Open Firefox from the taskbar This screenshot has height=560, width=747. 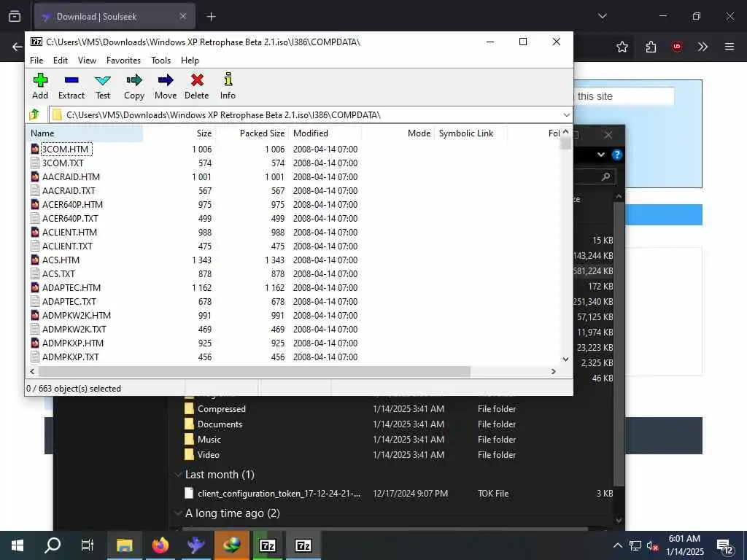click(x=160, y=545)
